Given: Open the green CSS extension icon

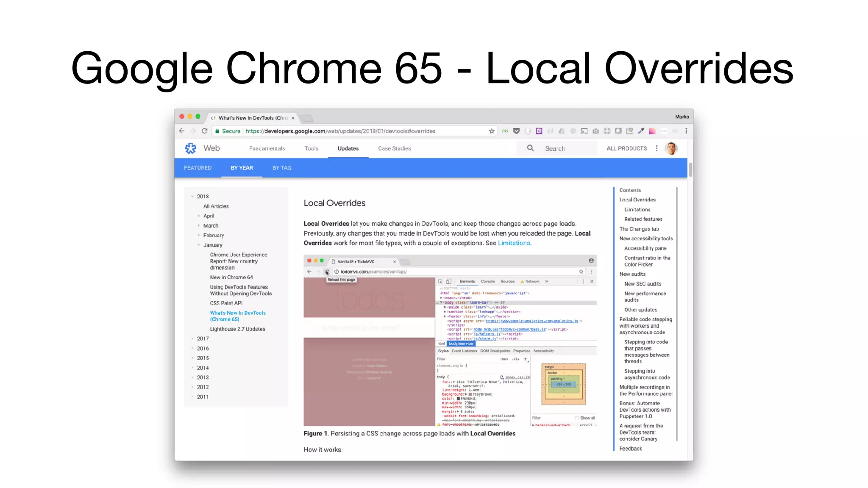Looking at the screenshot, I should (505, 131).
